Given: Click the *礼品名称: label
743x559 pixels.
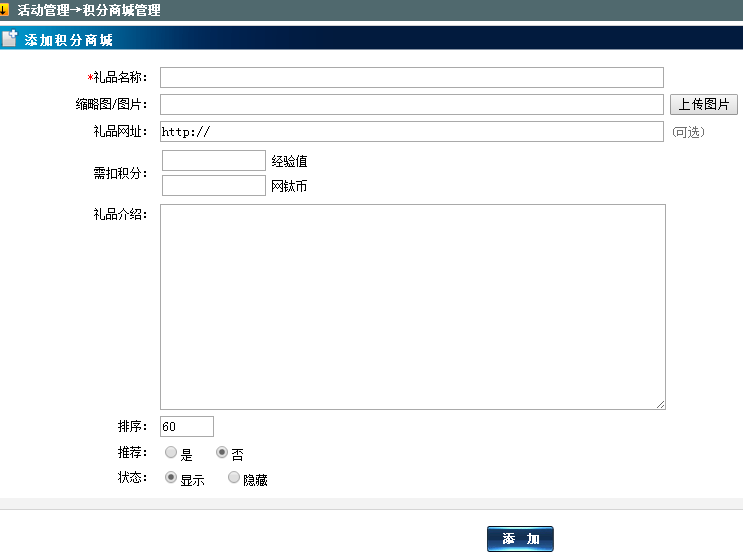Looking at the screenshot, I should point(118,77).
